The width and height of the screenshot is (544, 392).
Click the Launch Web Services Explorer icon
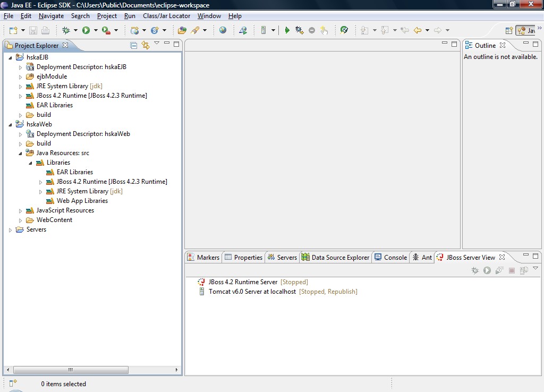click(243, 30)
